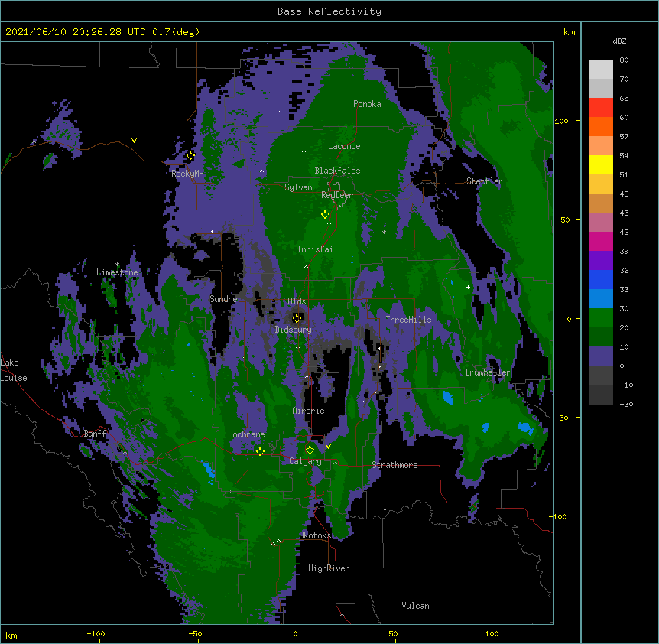The height and width of the screenshot is (644, 659).
Task: Click the yellow station marker beside RockyMH
Action: click(190, 156)
